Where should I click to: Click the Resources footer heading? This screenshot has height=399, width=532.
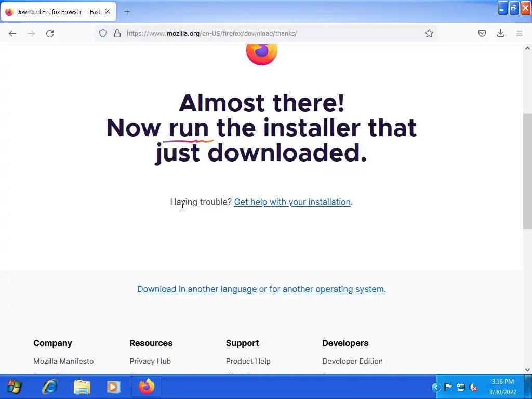point(151,343)
